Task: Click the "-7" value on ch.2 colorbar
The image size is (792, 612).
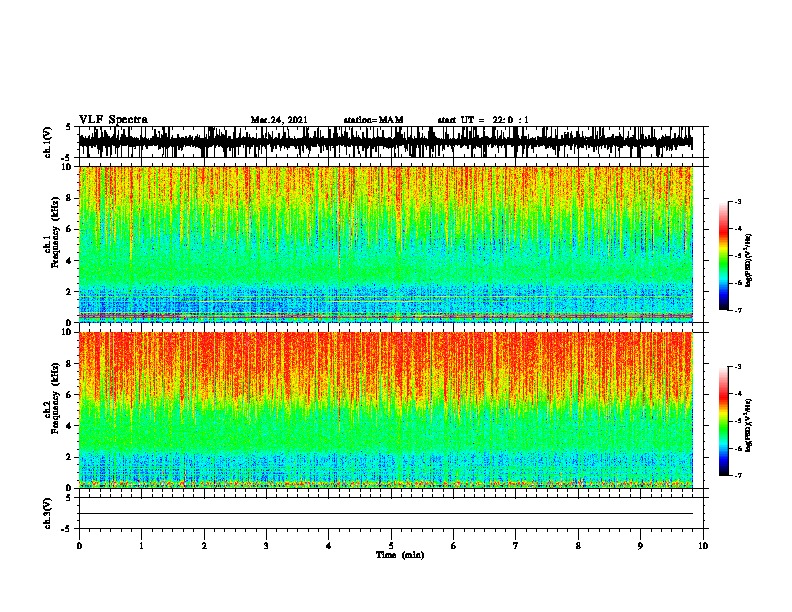Action: (x=737, y=476)
